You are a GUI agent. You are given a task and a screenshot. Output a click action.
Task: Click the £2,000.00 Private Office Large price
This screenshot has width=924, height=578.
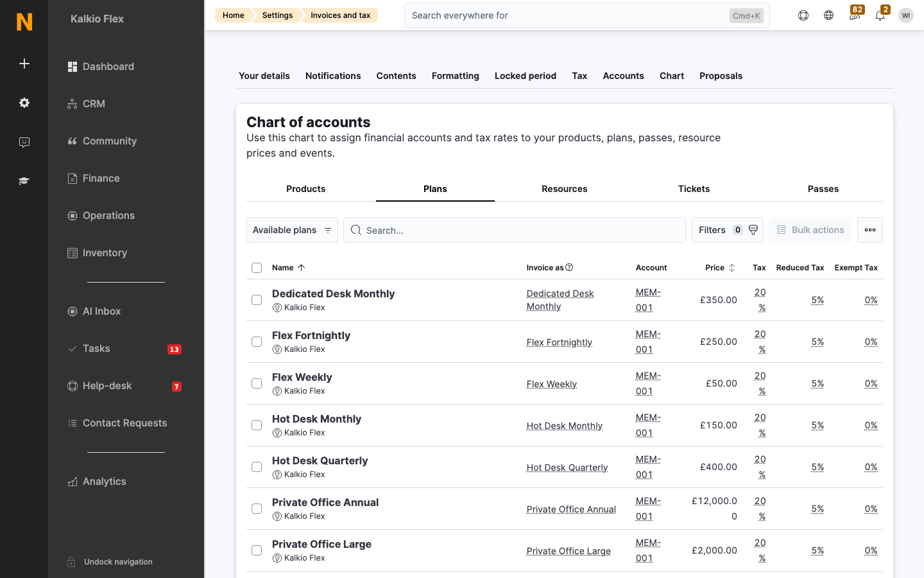pyautogui.click(x=714, y=550)
